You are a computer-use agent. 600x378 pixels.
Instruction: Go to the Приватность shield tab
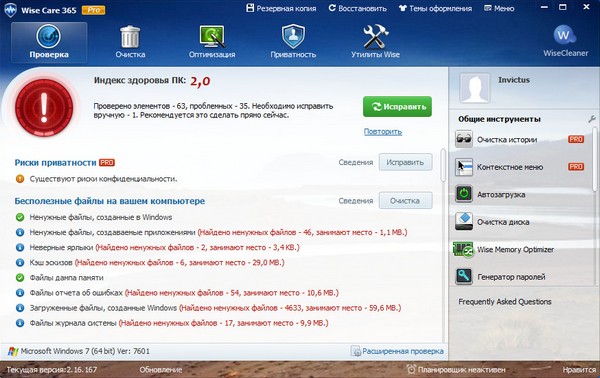tap(293, 42)
